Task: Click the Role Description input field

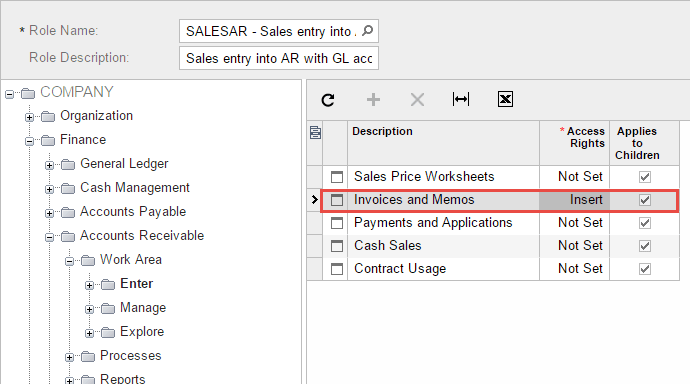Action: point(279,58)
